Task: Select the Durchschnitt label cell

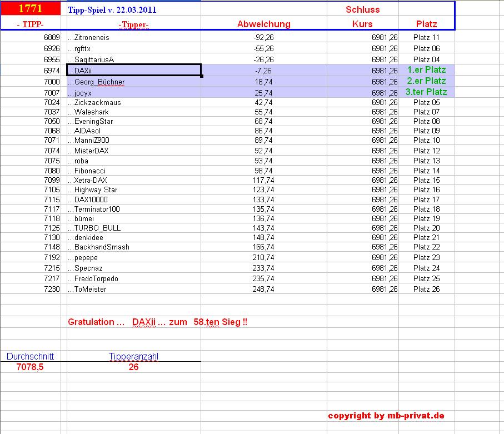Action: (31, 356)
